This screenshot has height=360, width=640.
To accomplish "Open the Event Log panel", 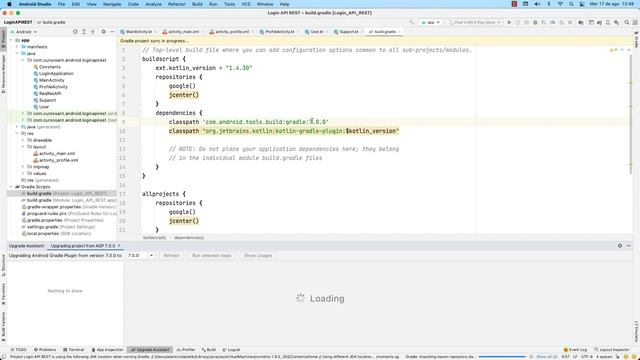I will click(575, 350).
